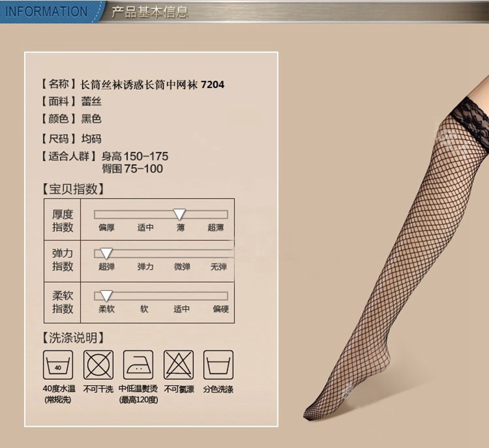Click the 分色洗涤 caption

(x=219, y=389)
